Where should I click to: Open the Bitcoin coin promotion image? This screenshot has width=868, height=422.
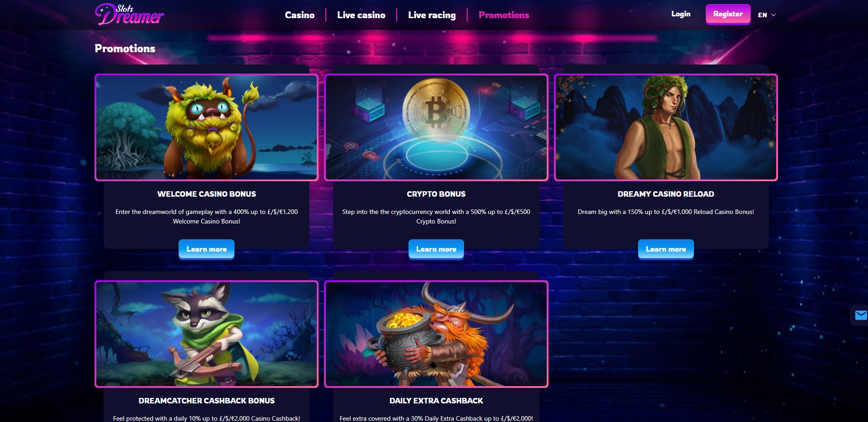pyautogui.click(x=436, y=127)
